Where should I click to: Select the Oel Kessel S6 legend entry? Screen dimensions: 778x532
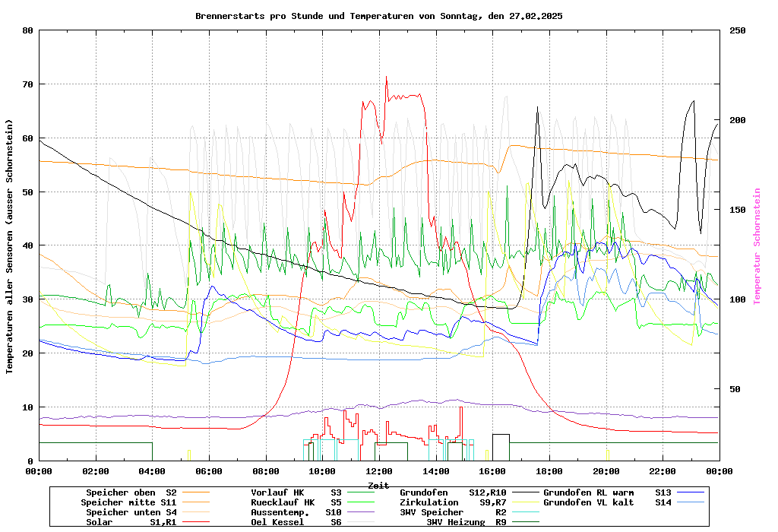[x=296, y=522]
